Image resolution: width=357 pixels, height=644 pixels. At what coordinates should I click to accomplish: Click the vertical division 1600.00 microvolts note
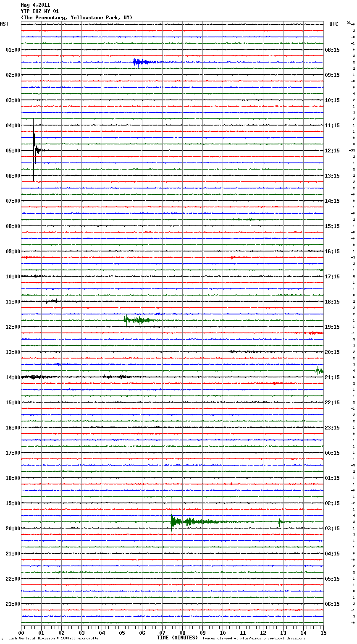(53, 639)
